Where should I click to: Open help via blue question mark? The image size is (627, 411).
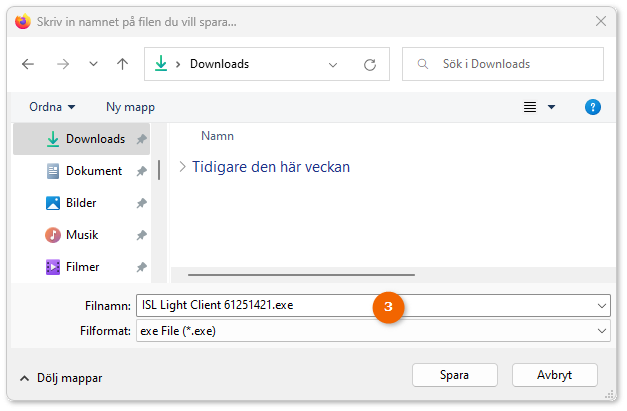click(x=593, y=107)
